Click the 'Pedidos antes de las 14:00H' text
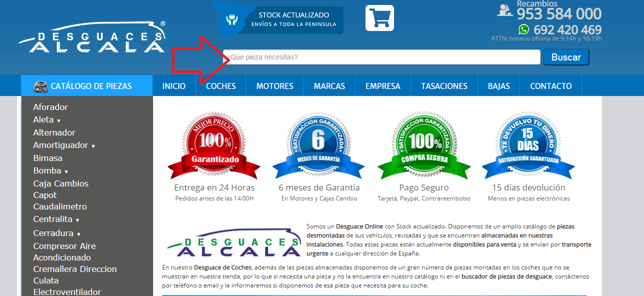The image size is (644, 296). coord(214,198)
